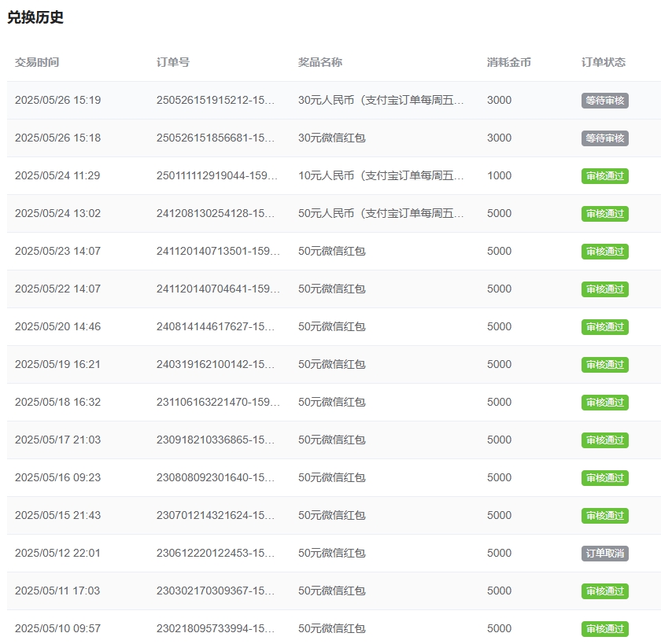Image resolution: width=661 pixels, height=644 pixels.
Task: Click the date 2025/05/23 14:07
Action: (57, 251)
